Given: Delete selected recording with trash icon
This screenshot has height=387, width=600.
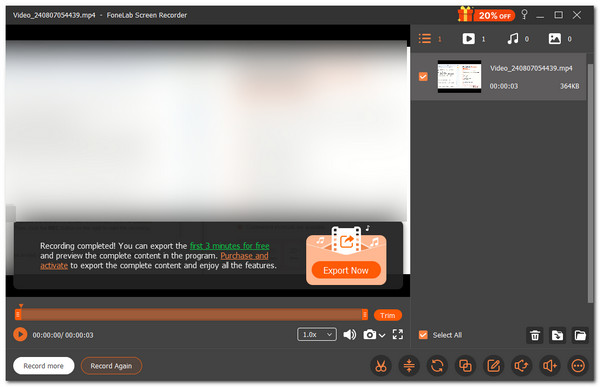Looking at the screenshot, I should [x=535, y=335].
